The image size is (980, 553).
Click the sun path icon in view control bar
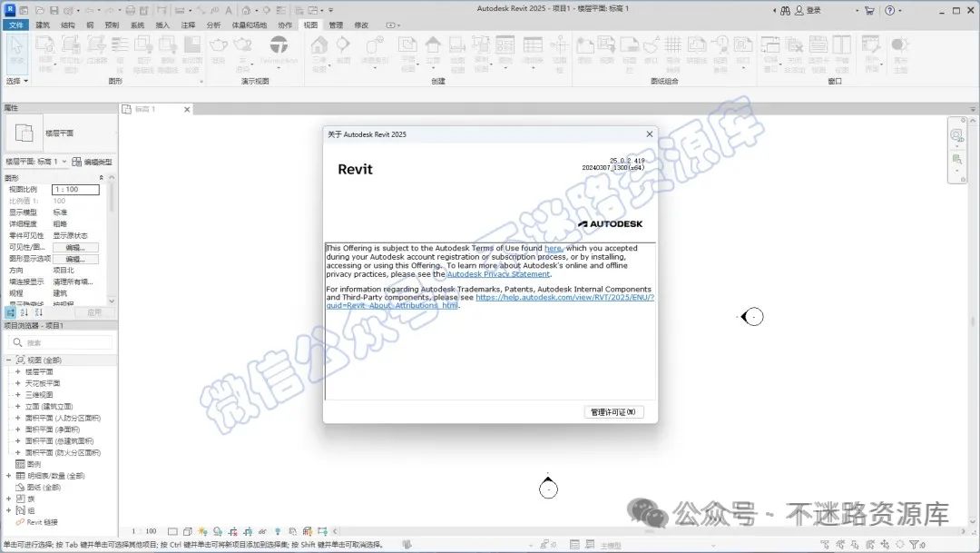coord(202,532)
